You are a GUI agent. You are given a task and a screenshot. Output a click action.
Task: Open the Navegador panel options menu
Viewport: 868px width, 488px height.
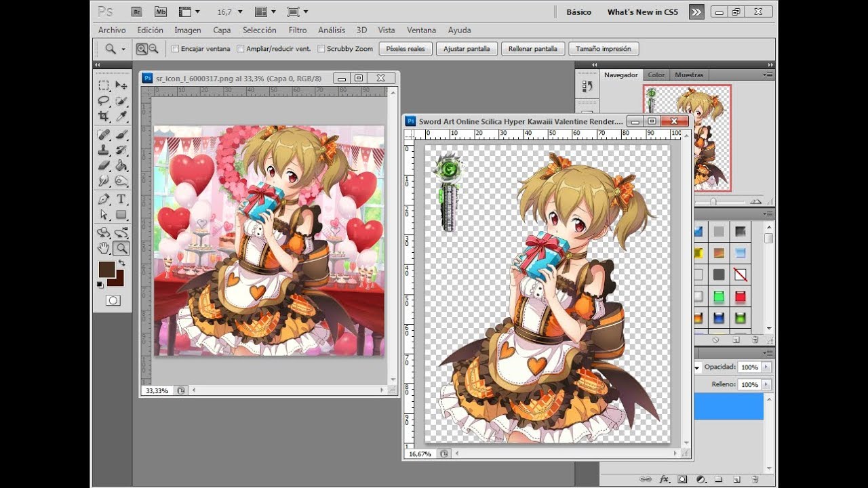tap(768, 75)
